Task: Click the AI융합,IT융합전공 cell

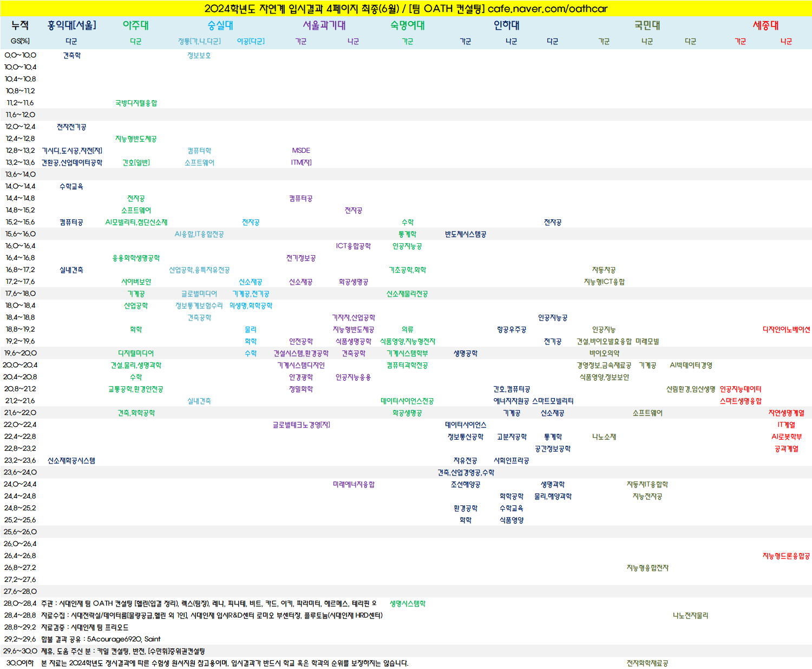Action: (x=199, y=234)
